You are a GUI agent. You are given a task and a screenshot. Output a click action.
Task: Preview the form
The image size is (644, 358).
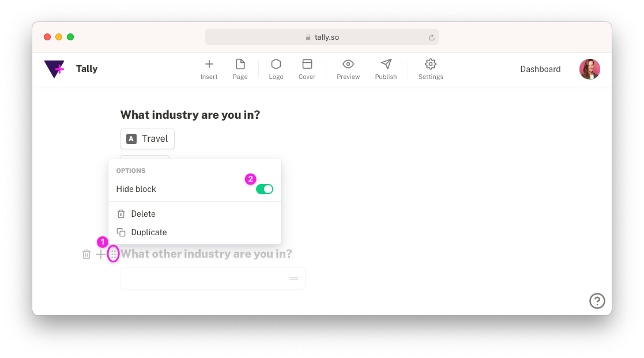tap(348, 69)
